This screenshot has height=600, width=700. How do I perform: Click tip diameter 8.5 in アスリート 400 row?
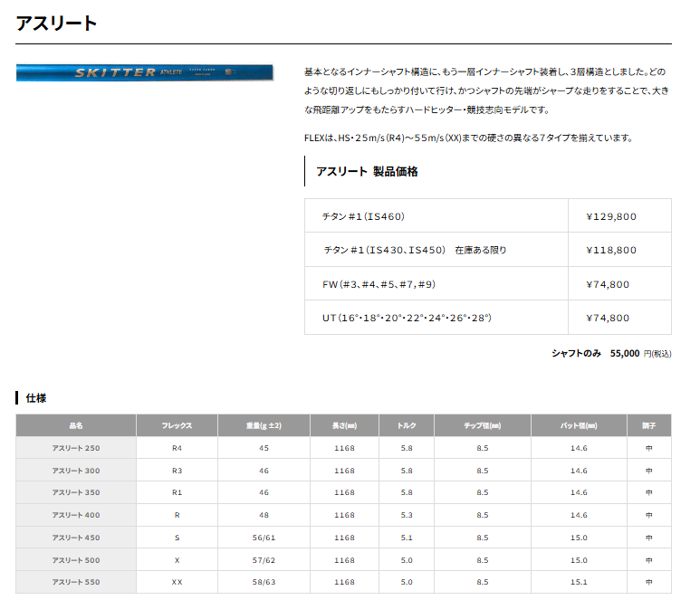pos(482,515)
